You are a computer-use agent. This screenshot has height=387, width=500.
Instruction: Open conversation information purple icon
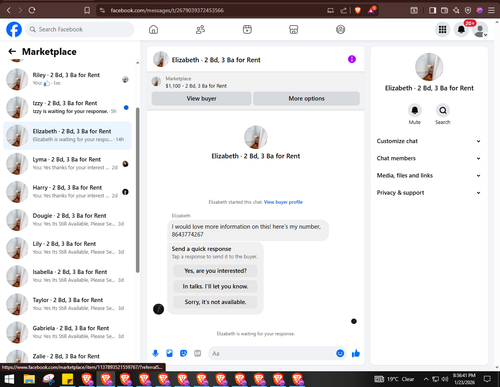tap(352, 59)
